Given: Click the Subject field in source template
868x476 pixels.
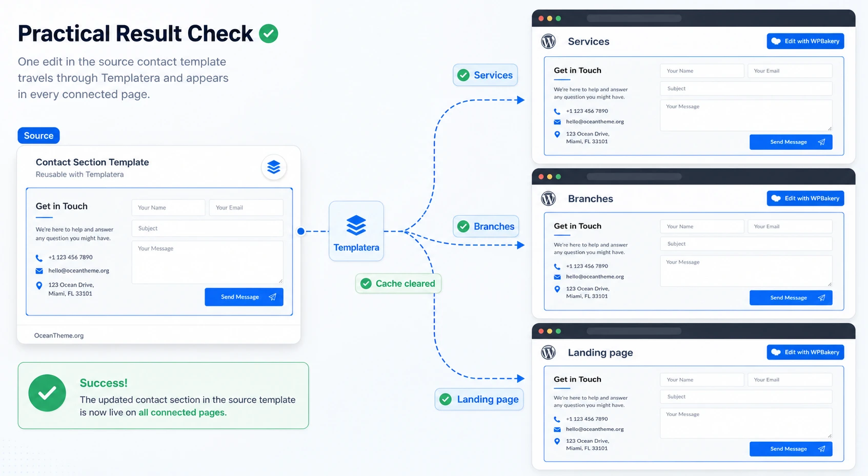Looking at the screenshot, I should pos(208,229).
